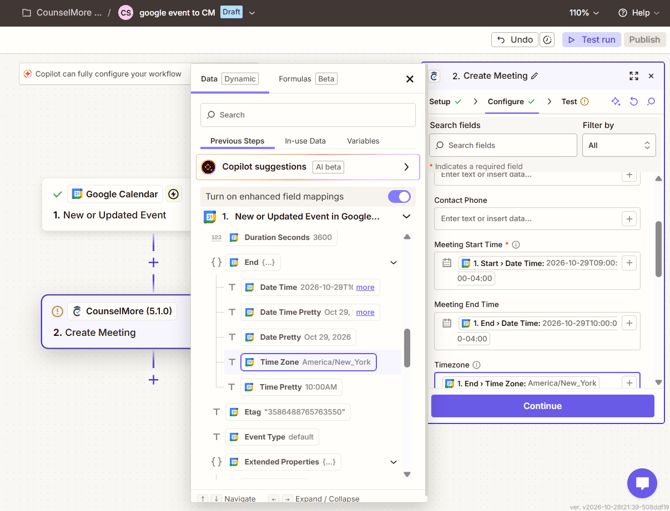Click warning icon on CounselMore node
Viewport: 670px width, 511px height.
click(x=57, y=311)
